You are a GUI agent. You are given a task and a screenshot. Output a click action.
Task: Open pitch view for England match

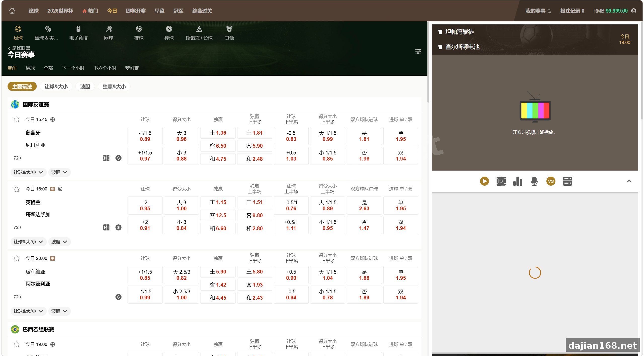(x=106, y=227)
